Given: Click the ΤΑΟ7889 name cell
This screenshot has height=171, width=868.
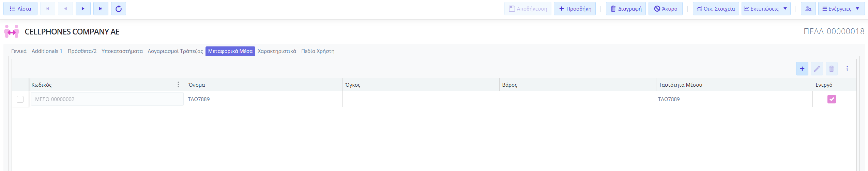Looking at the screenshot, I should (264, 99).
